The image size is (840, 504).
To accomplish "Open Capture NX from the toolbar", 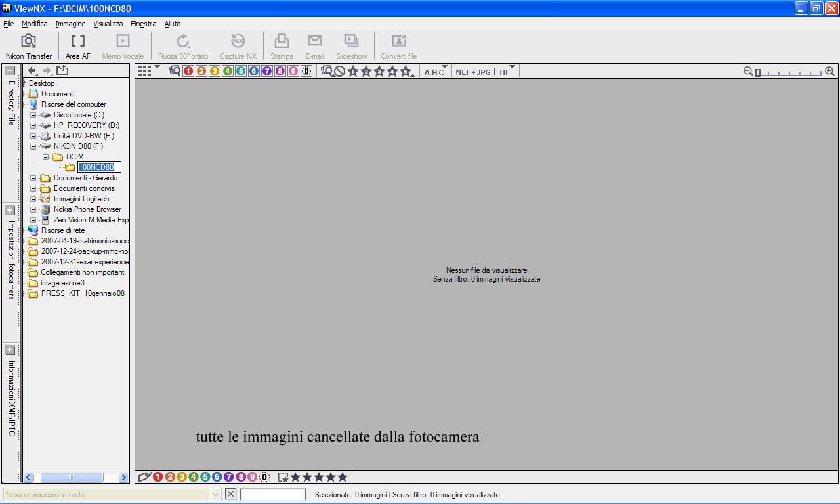I will pos(238,47).
